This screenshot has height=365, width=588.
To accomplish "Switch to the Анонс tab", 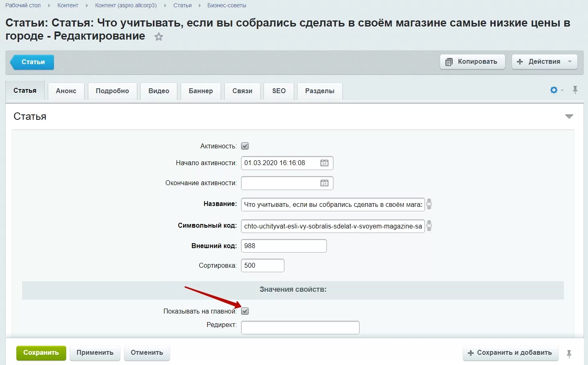I will coord(66,91).
